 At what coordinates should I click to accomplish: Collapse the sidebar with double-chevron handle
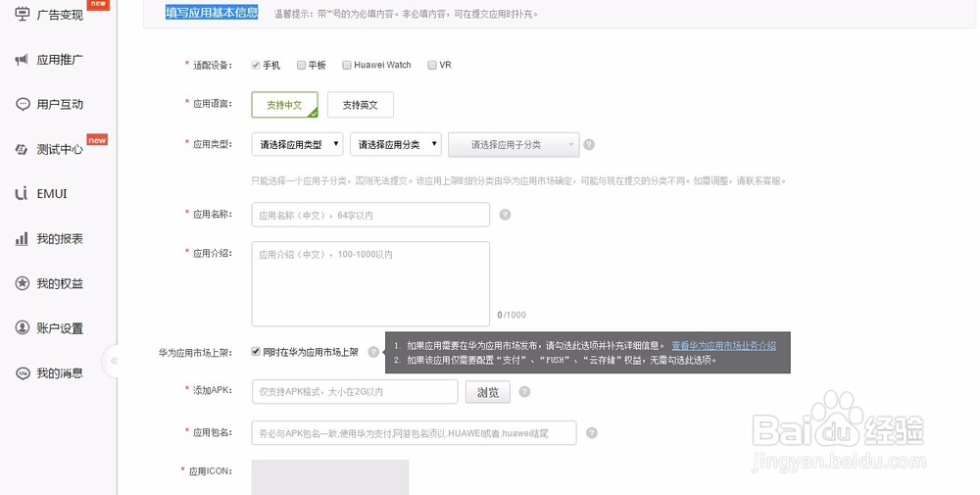tap(114, 361)
